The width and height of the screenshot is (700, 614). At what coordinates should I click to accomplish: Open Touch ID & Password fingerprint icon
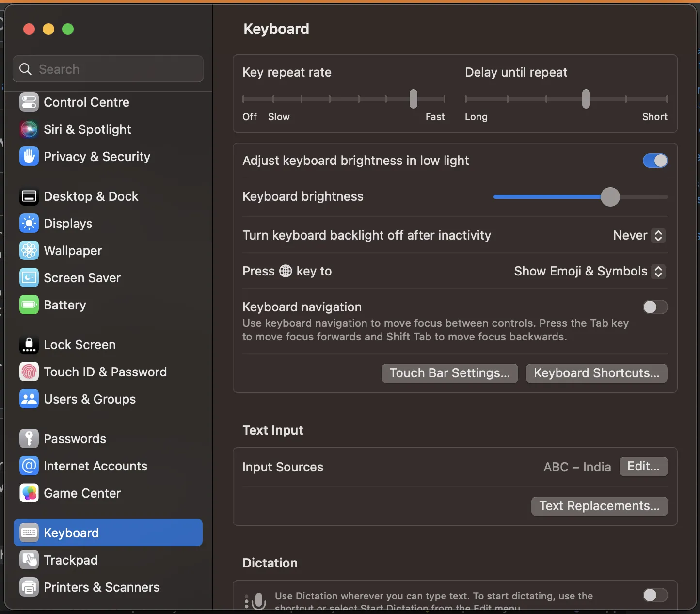29,372
